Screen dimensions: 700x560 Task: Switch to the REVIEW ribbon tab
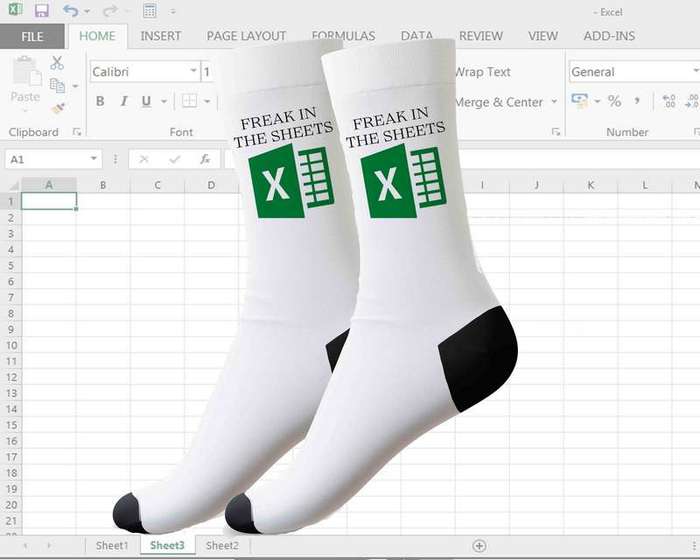pos(481,36)
